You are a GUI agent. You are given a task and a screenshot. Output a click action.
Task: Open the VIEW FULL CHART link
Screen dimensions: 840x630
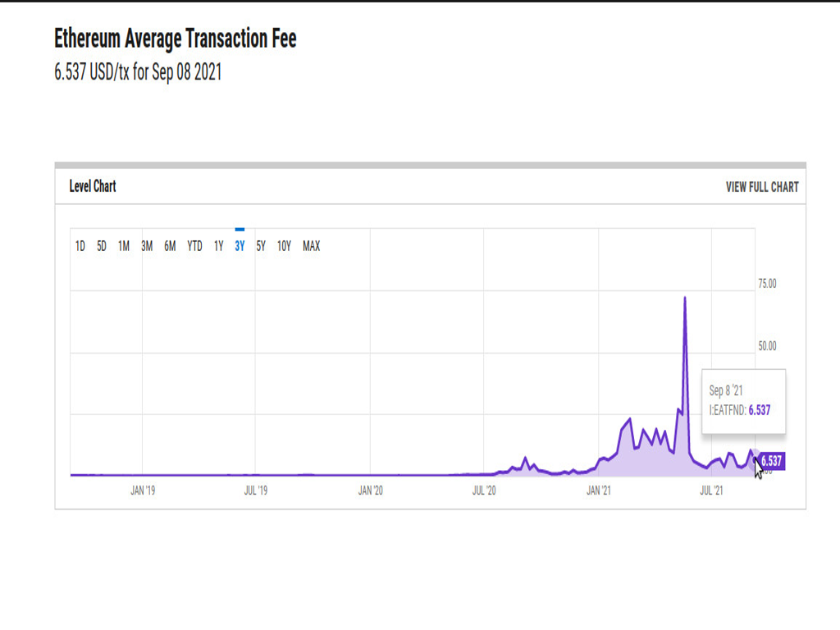point(761,187)
